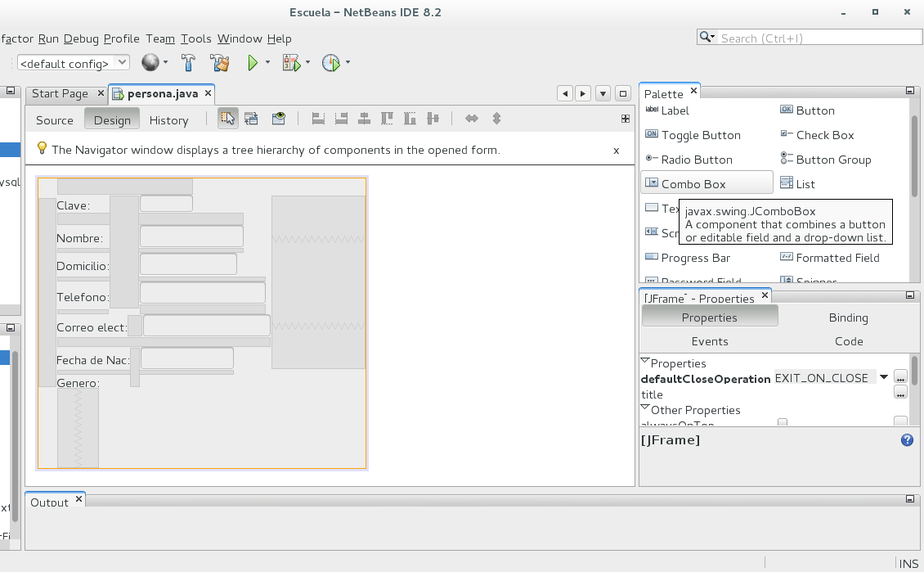
Task: Click Clean and Build Project icon
Action: click(x=218, y=63)
